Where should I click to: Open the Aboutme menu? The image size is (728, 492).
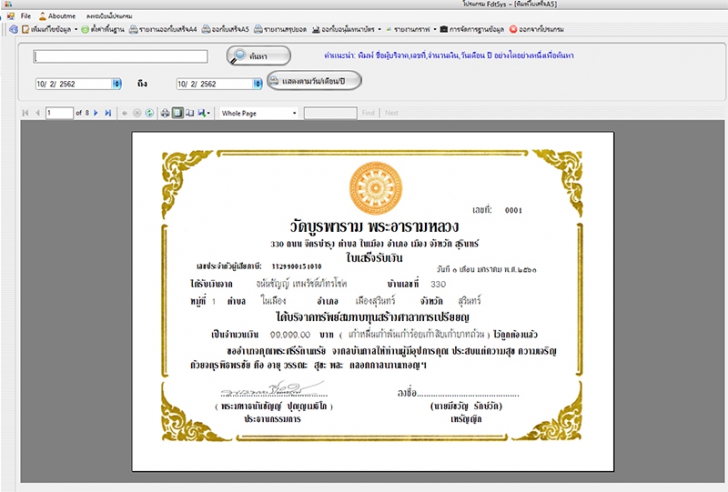click(x=58, y=16)
